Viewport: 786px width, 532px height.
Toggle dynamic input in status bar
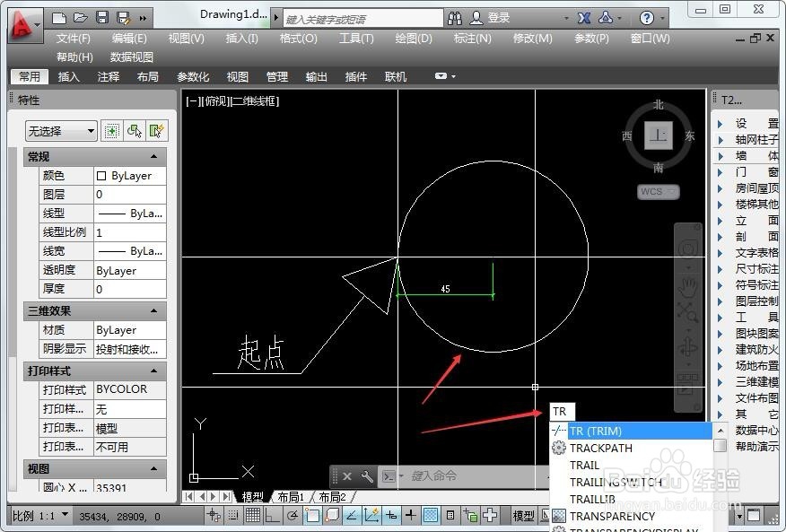(391, 515)
